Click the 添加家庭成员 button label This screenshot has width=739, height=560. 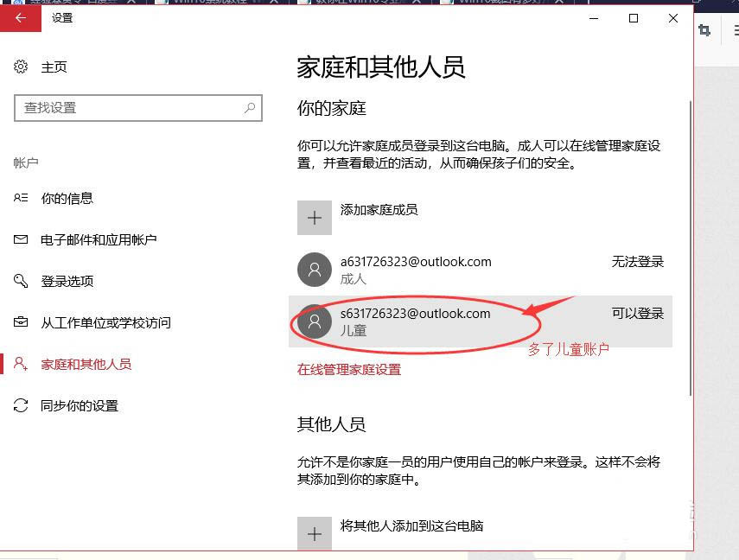point(379,210)
